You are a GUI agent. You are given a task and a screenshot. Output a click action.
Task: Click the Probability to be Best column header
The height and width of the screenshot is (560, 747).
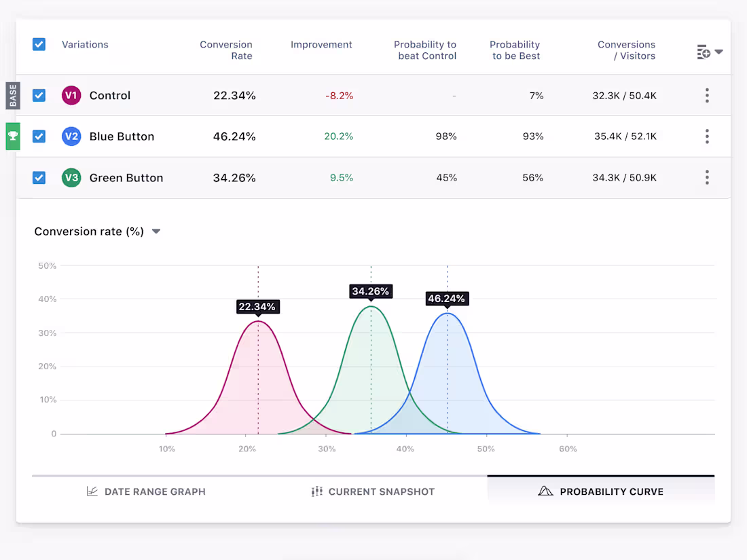(515, 51)
